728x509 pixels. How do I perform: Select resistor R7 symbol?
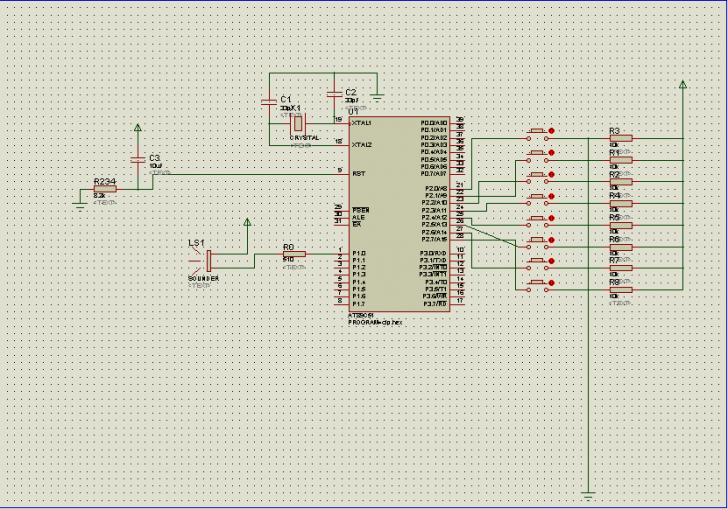pyautogui.click(x=621, y=268)
